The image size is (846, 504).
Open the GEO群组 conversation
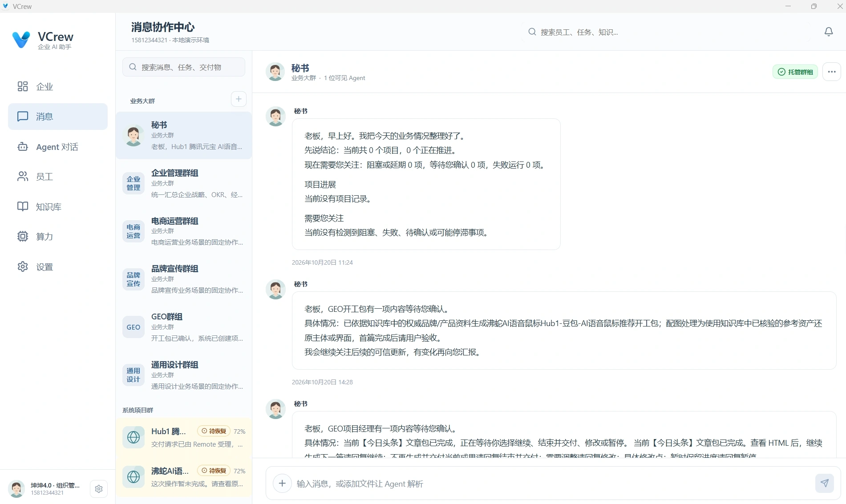(184, 327)
